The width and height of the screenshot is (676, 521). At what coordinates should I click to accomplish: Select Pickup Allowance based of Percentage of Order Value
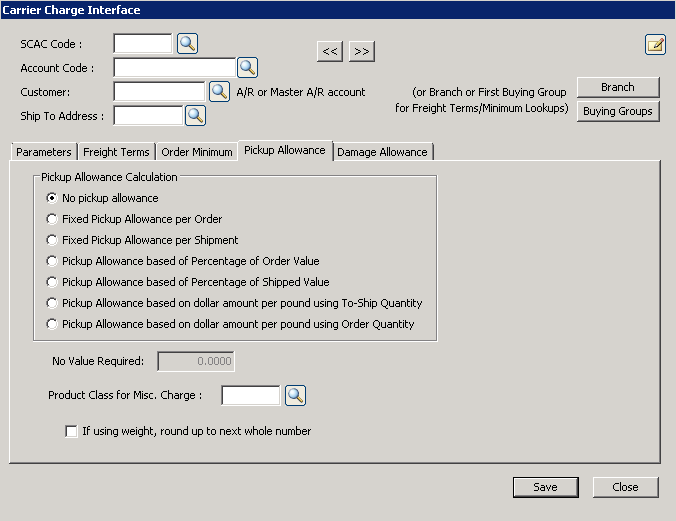[53, 261]
